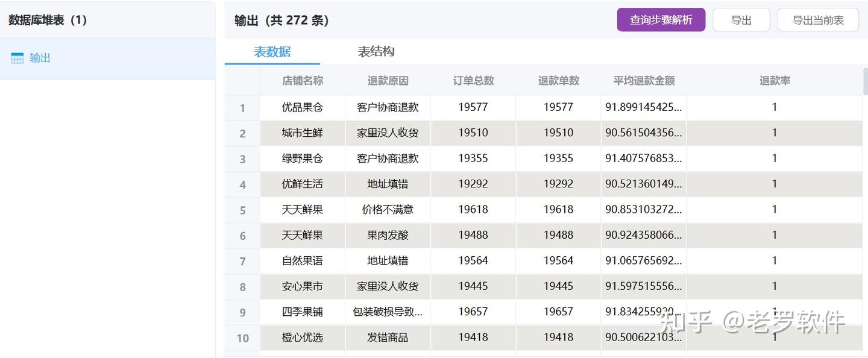Click the 91.899145425... average refund cell
The image size is (868, 358).
(x=644, y=107)
